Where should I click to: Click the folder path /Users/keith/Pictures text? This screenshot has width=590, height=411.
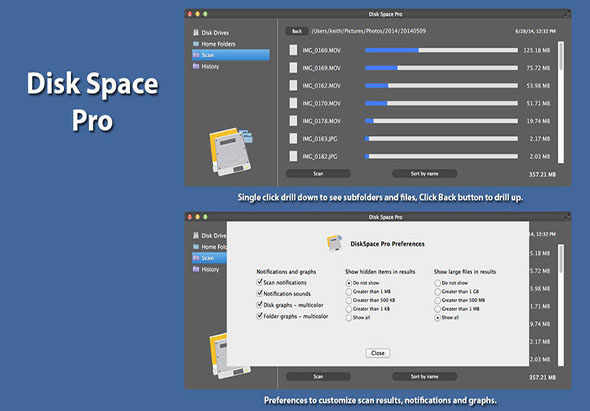(369, 31)
